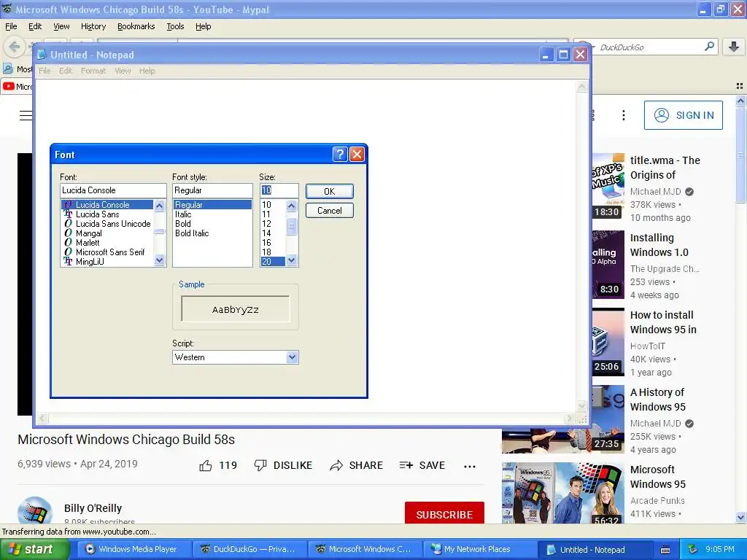Image resolution: width=747 pixels, height=560 pixels.
Task: Pick MingLiU from the font list
Action: pos(90,262)
